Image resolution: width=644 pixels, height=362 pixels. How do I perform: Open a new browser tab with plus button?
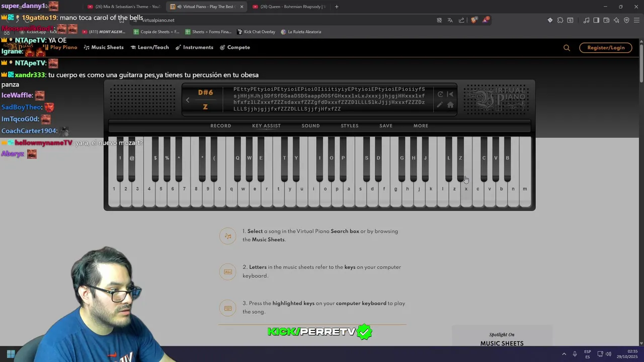click(x=337, y=7)
